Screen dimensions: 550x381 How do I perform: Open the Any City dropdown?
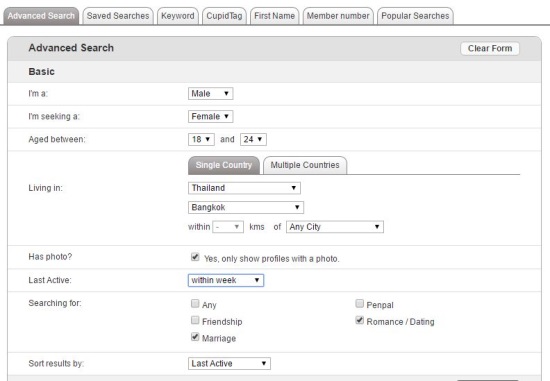pos(335,227)
